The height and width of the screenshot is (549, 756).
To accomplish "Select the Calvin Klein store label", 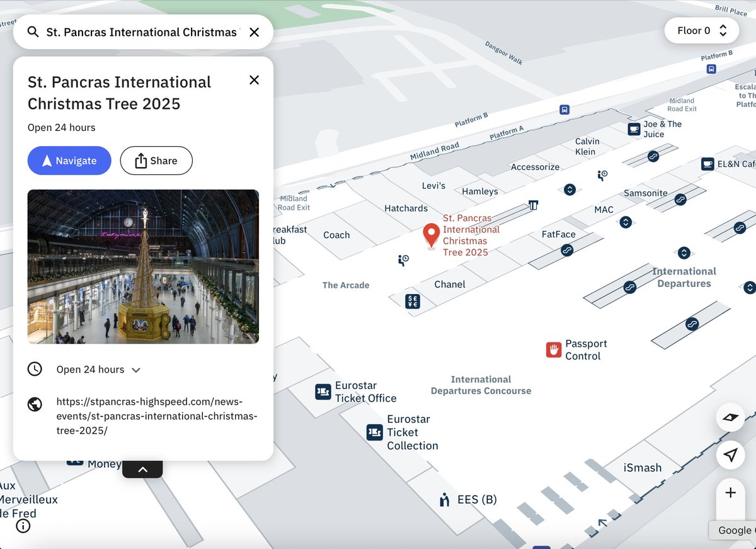I will point(587,146).
